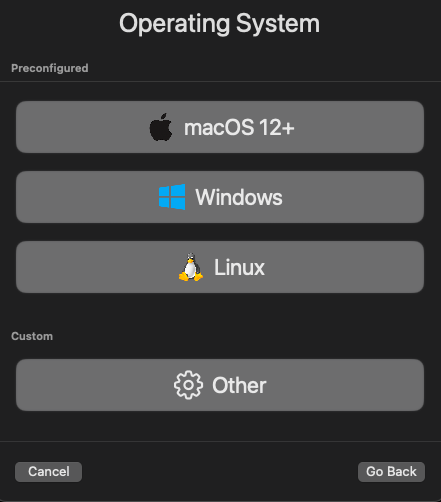Go Back to the previous step

pyautogui.click(x=391, y=472)
